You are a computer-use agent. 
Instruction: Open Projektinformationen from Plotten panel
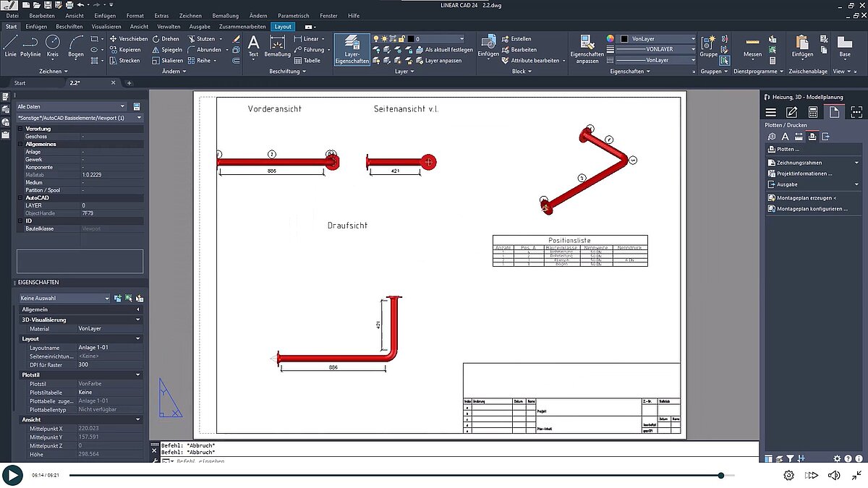pyautogui.click(x=805, y=173)
